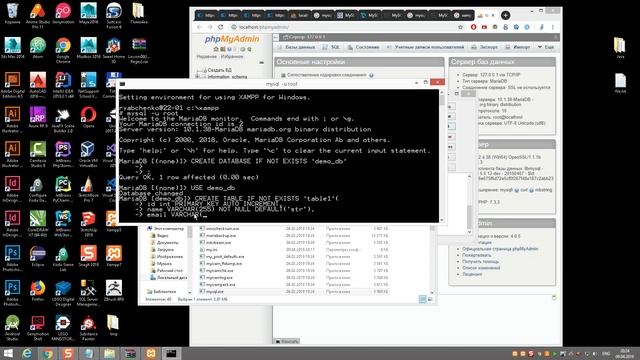Viewport: 640px width, 360px height.
Task: Open phpMyAdmin SQL tab
Action: click(331, 47)
